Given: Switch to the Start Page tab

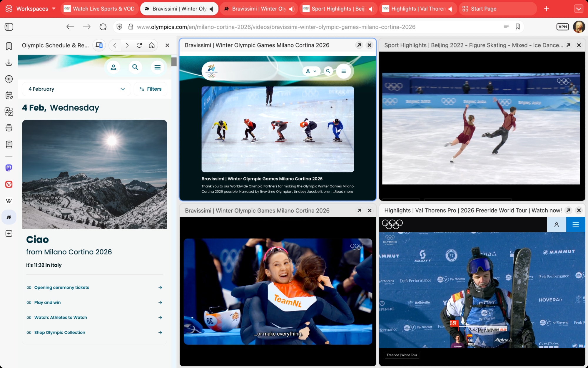Looking at the screenshot, I should 483,9.
